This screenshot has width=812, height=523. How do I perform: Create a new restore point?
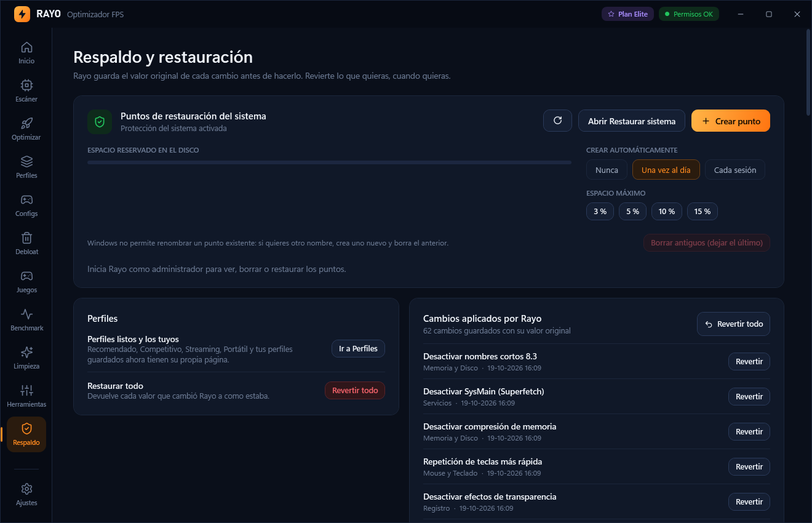pyautogui.click(x=731, y=121)
